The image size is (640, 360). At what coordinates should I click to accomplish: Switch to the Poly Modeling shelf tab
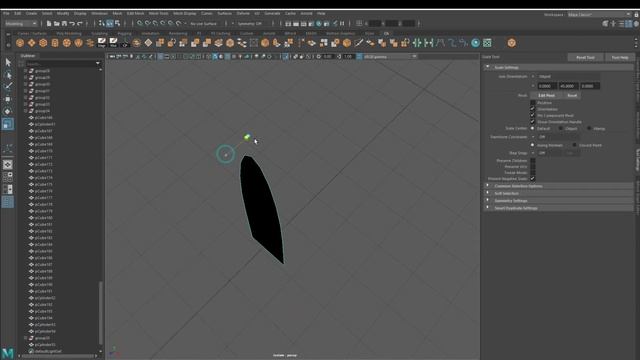point(69,33)
